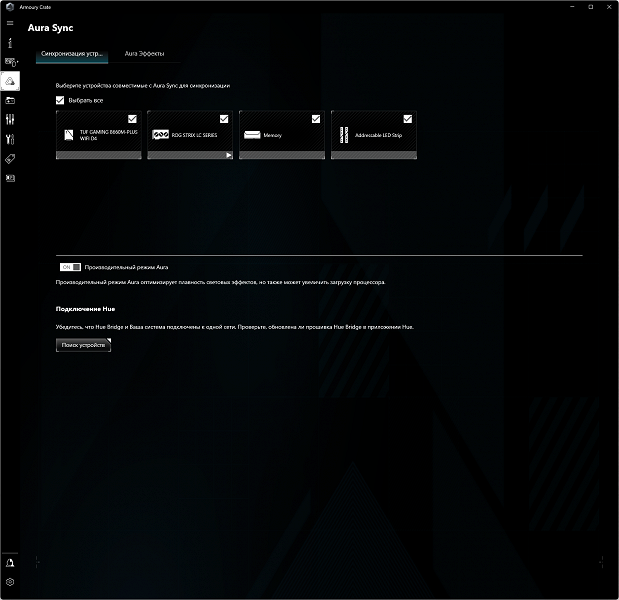The height and width of the screenshot is (600, 619).
Task: Switch to the 'Aura Эффекты' tab
Action: (x=144, y=53)
